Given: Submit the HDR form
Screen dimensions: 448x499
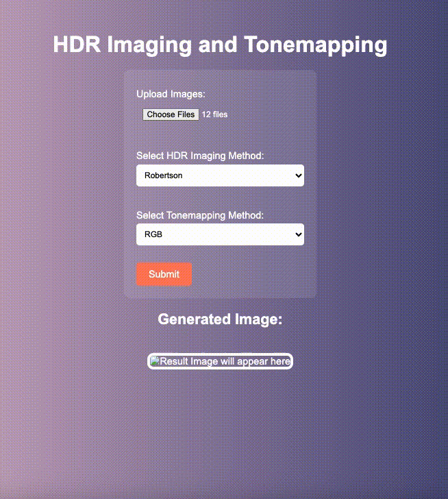Looking at the screenshot, I should [164, 274].
